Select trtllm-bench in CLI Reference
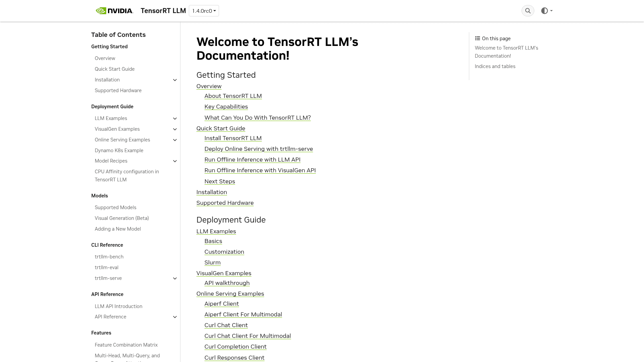 coord(109,257)
